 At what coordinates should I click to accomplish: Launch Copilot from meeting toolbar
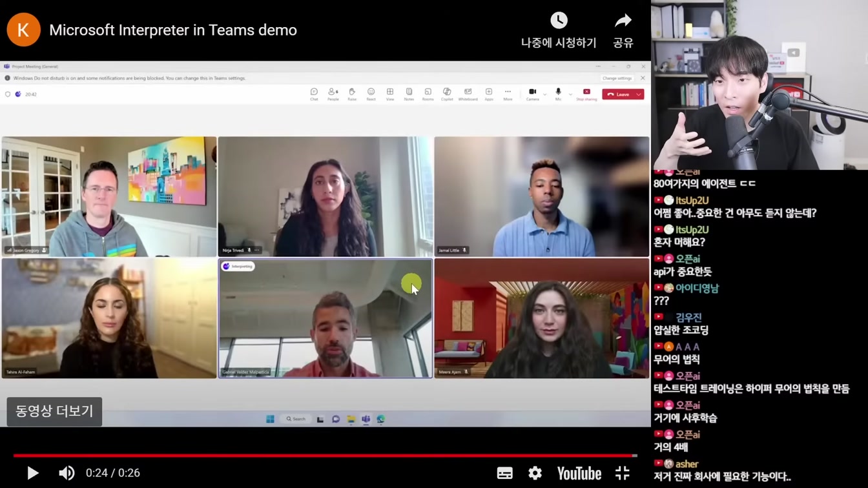[447, 94]
